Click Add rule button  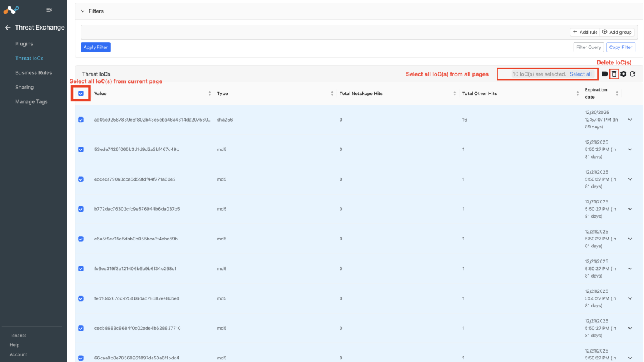[585, 32]
